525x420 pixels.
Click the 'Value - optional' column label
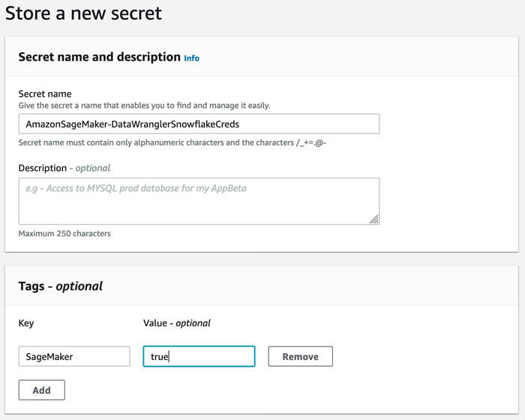[177, 323]
